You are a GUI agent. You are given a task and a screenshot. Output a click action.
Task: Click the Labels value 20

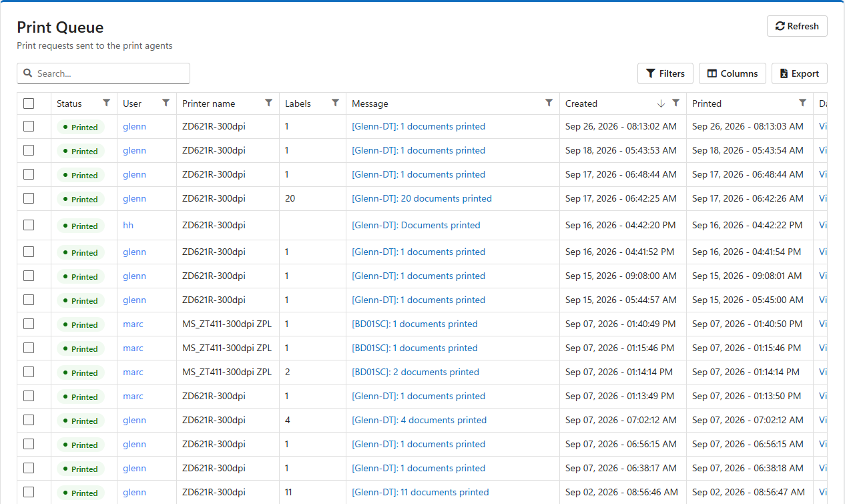[x=290, y=198]
